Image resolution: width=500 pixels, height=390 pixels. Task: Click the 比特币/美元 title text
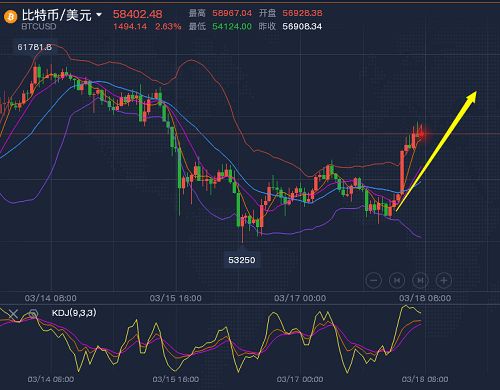coord(57,15)
